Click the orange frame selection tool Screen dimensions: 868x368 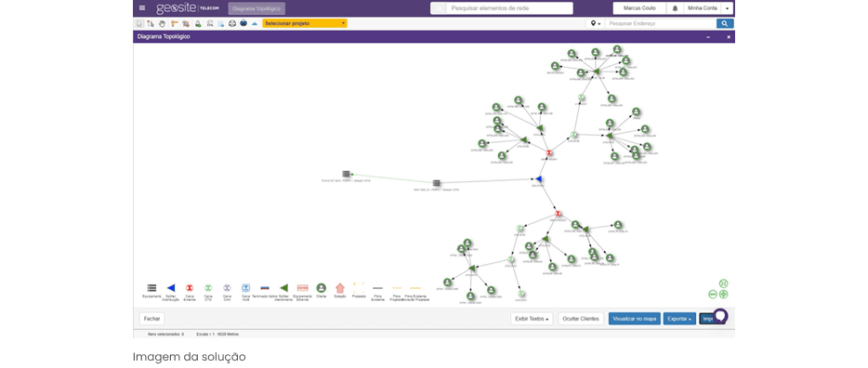click(x=186, y=24)
